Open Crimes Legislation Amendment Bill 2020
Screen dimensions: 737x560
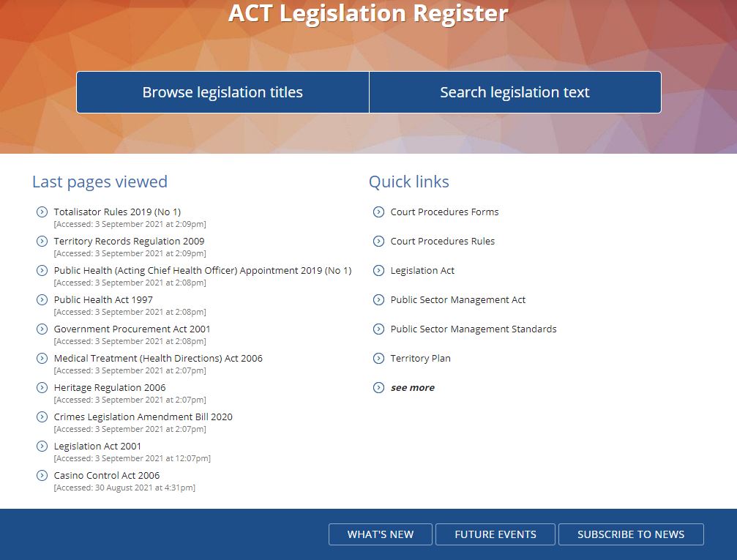pyautogui.click(x=143, y=417)
